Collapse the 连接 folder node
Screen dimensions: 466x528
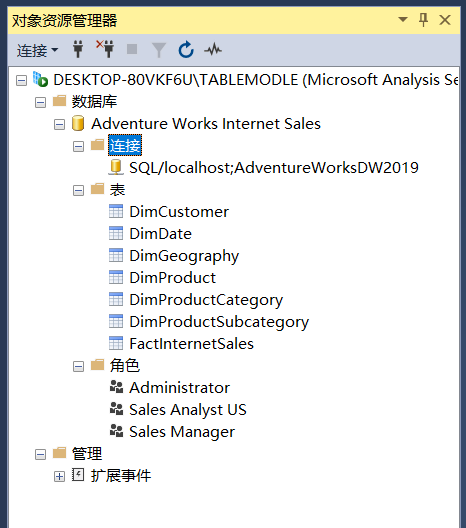78,146
